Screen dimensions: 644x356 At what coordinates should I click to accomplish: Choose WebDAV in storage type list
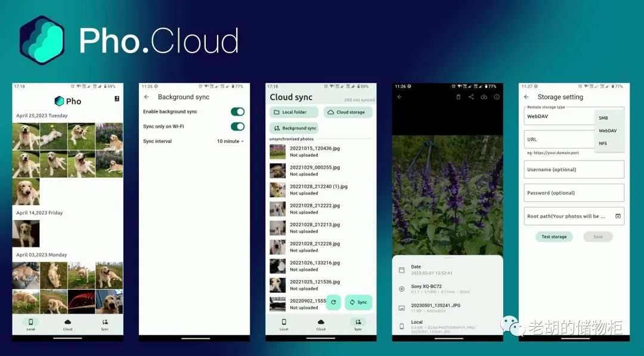tap(609, 131)
